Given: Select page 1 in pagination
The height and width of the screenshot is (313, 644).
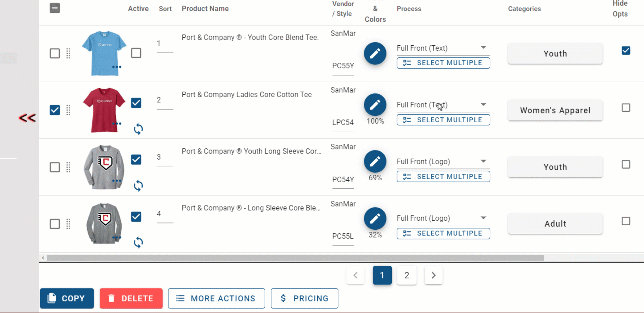Looking at the screenshot, I should click(x=382, y=275).
